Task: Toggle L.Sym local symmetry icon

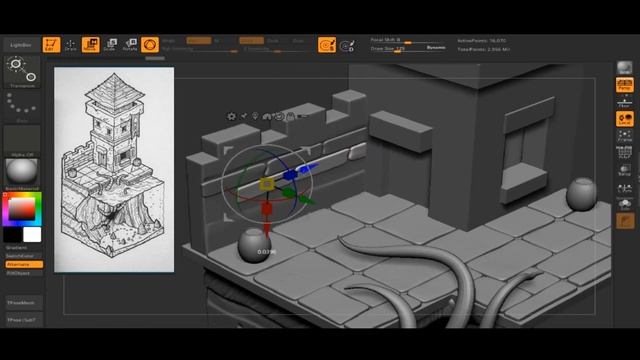Action: click(x=624, y=188)
